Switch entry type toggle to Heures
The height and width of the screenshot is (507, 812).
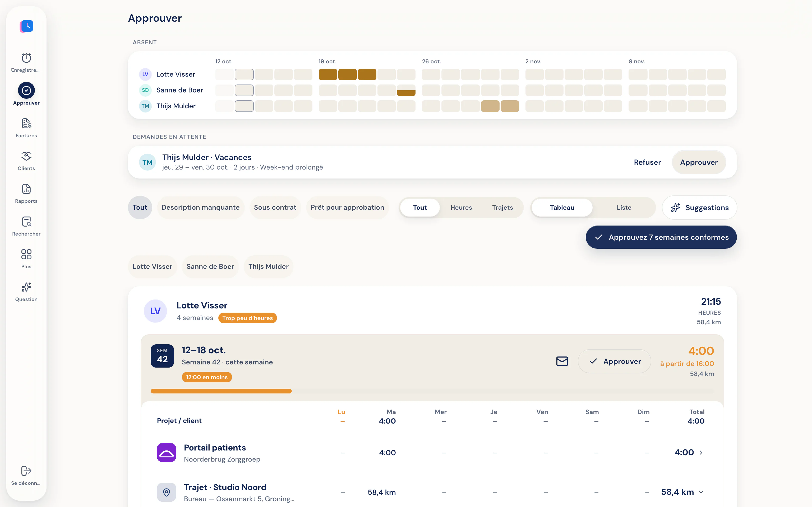pos(461,208)
